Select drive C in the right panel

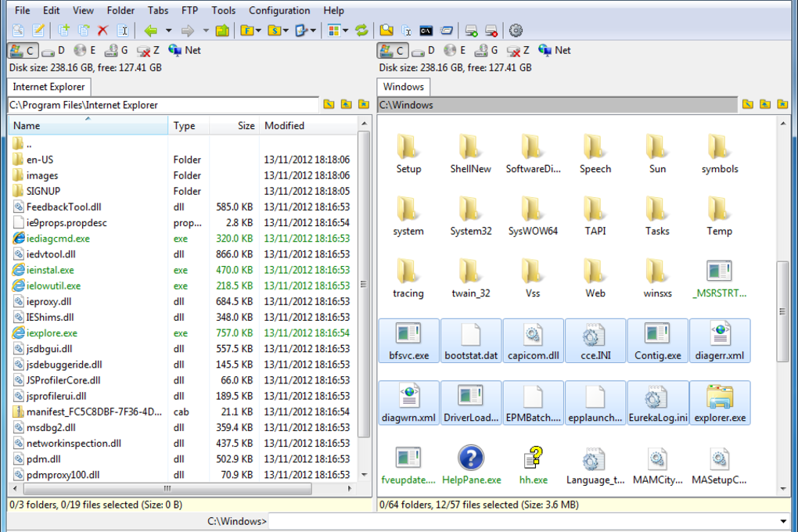(393, 50)
